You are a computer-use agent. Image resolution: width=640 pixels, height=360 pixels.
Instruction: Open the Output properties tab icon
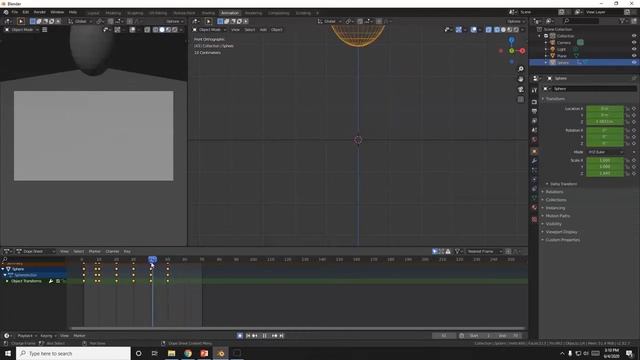(x=534, y=111)
